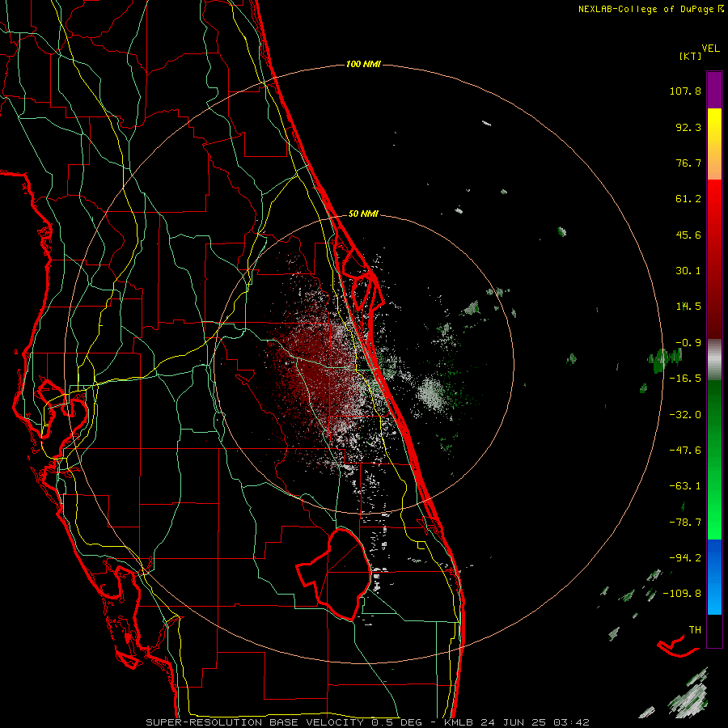Click the SUPER-RESOLUTION BASE VELOCITY caption text

click(x=255, y=722)
